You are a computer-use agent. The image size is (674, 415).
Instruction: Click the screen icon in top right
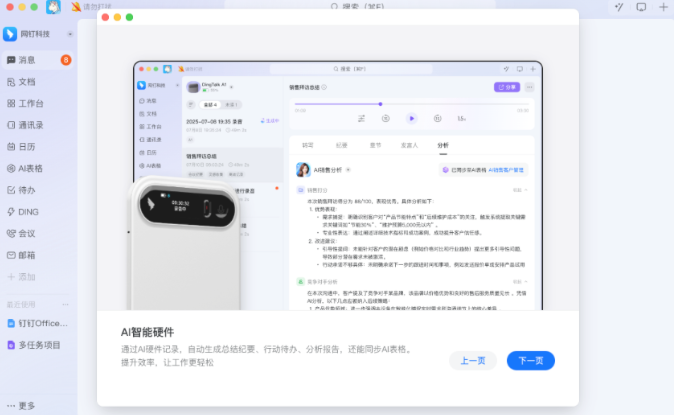pos(641,7)
